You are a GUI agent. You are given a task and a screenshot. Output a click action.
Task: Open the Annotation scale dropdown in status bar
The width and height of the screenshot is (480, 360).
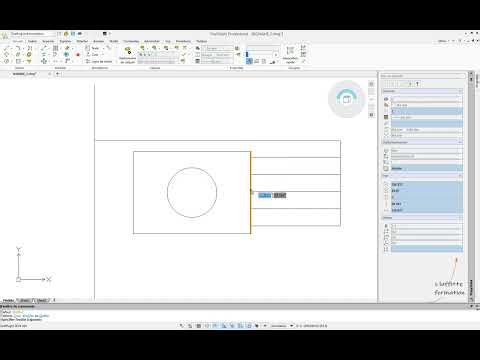[x=282, y=326]
